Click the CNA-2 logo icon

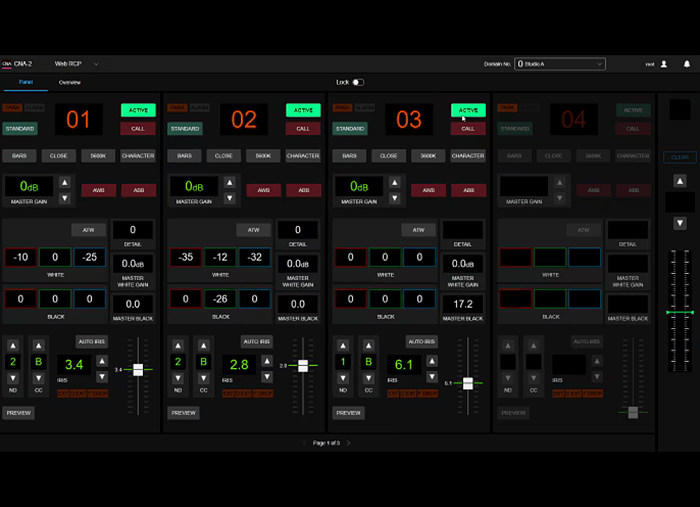(x=7, y=64)
